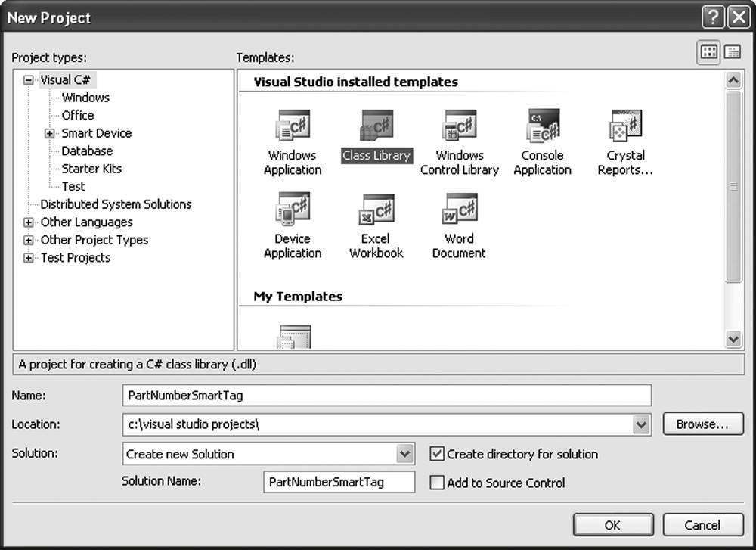Screen dimensions: 756x550
Task: Select the Smart Device label
Action: tap(97, 133)
